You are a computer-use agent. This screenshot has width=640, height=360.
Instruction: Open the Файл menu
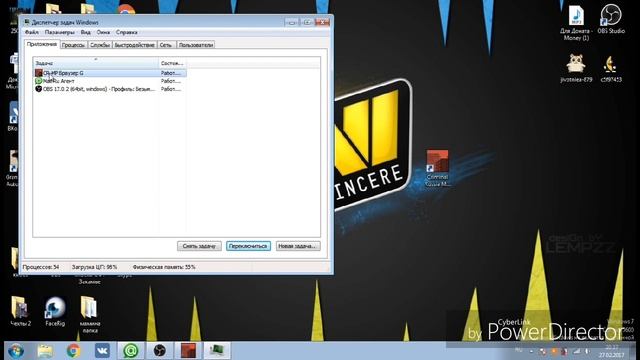[x=32, y=32]
